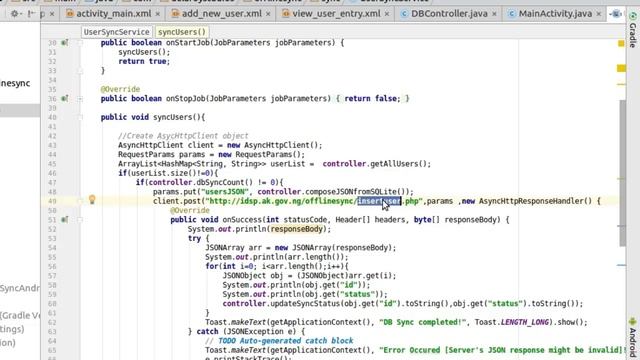
Task: Click 'JSONException e' in the catch clause
Action: (x=261, y=331)
